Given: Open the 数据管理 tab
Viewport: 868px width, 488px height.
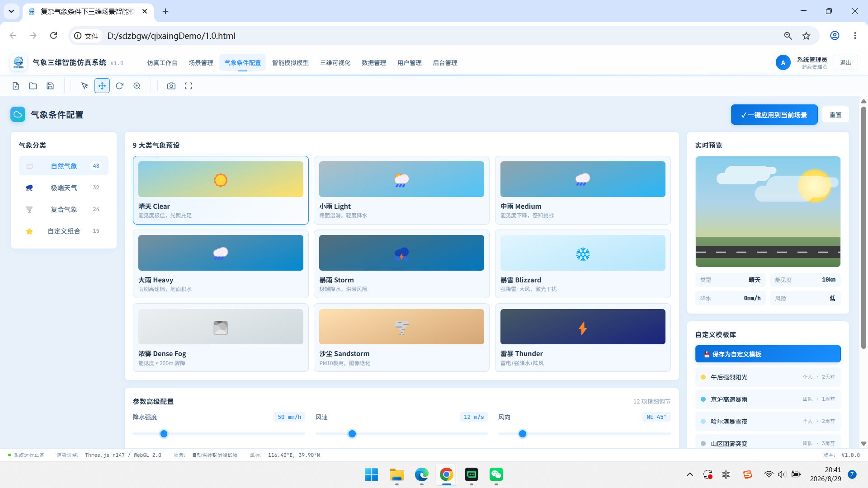Looking at the screenshot, I should pos(374,63).
